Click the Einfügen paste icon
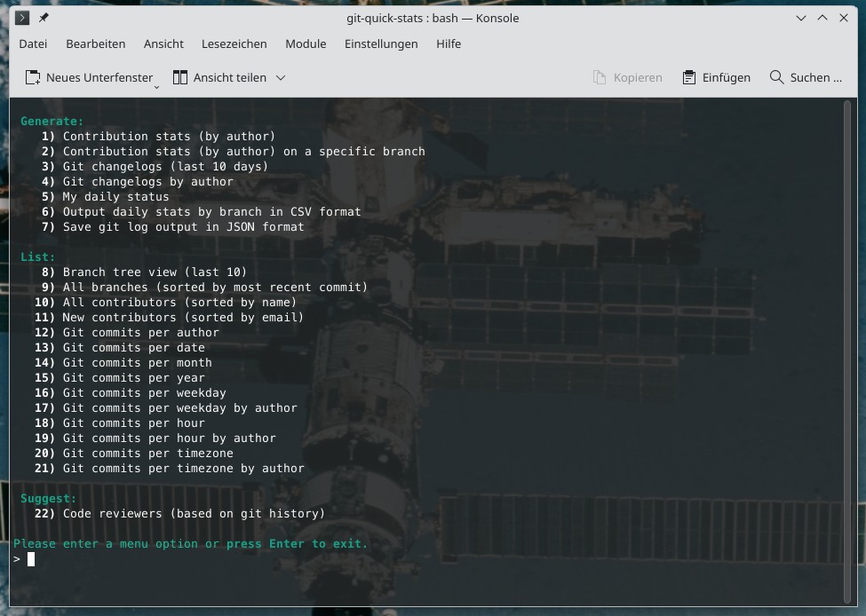Screen dimensions: 866x616 688,77
